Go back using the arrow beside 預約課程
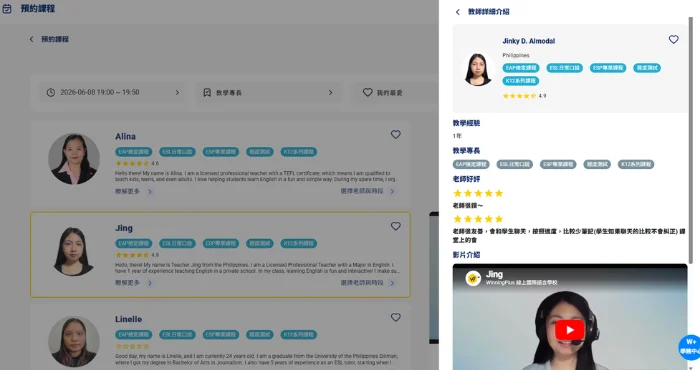This screenshot has height=370, width=700. click(31, 39)
